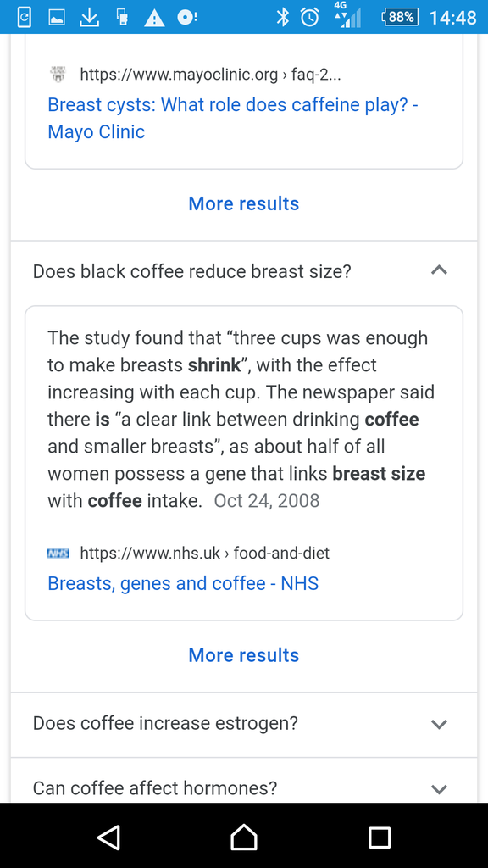
Task: Tap the warning triangle notification icon
Action: coord(154,18)
